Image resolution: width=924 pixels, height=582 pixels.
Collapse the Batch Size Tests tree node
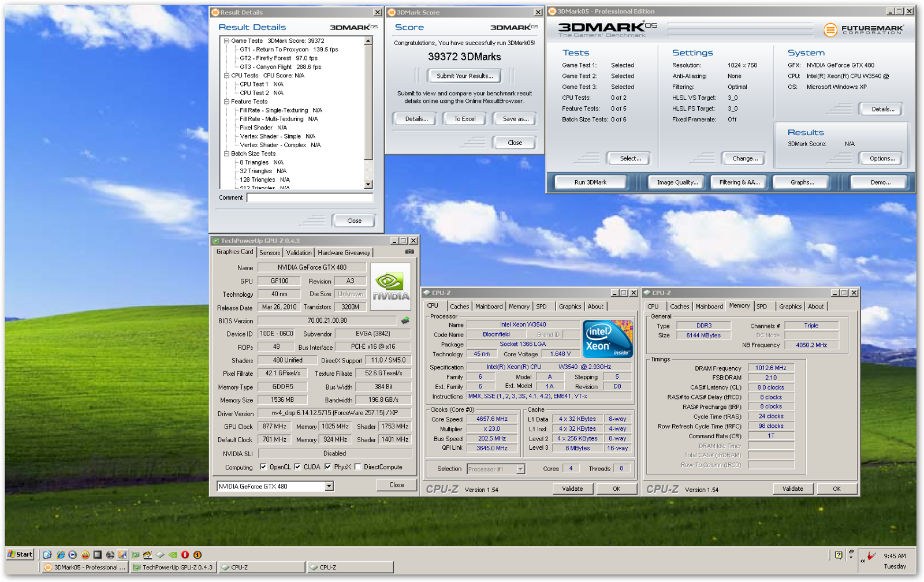click(x=226, y=154)
